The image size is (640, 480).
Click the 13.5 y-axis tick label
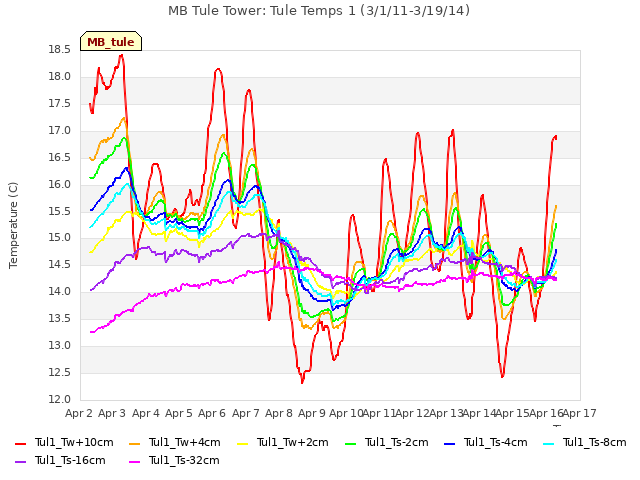59,319
